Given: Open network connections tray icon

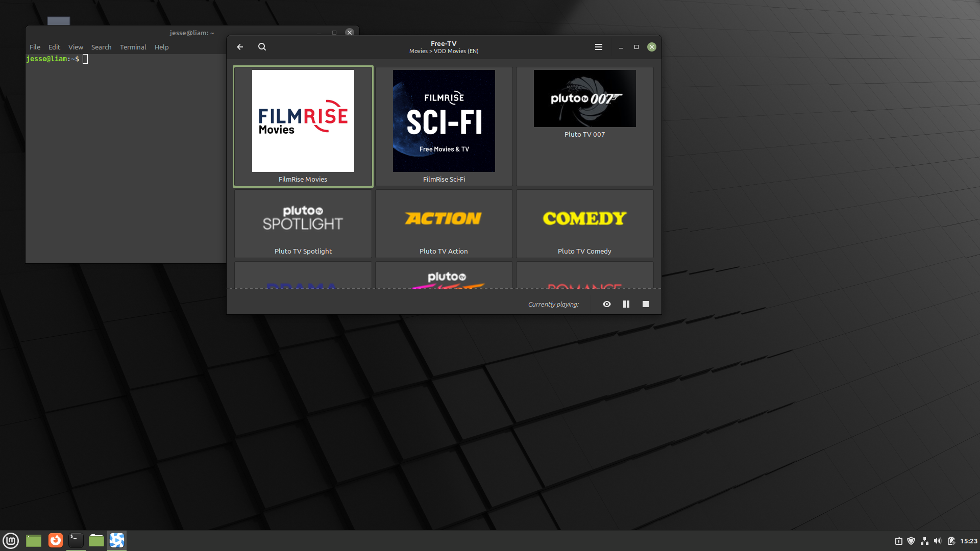Looking at the screenshot, I should point(924,541).
